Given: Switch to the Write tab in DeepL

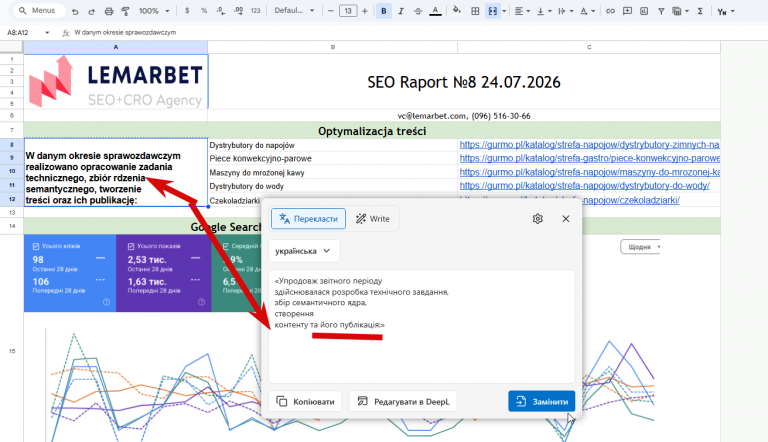Looking at the screenshot, I should (373, 219).
